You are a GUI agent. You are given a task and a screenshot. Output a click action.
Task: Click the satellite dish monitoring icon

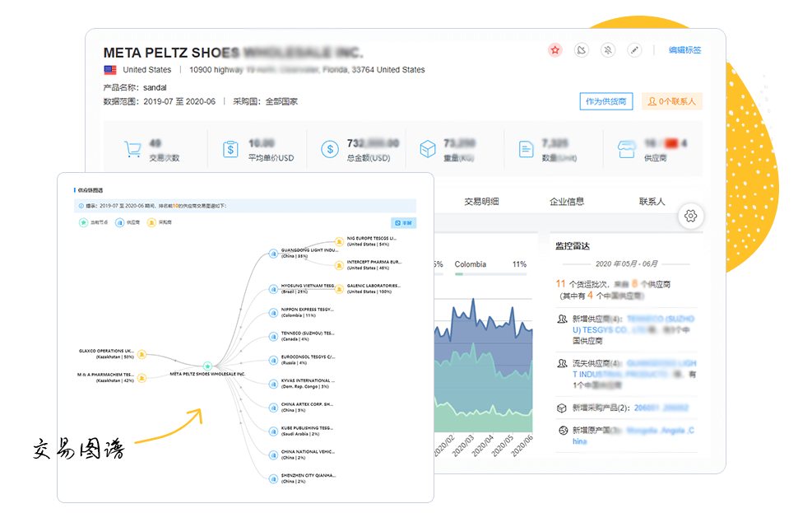pyautogui.click(x=582, y=50)
